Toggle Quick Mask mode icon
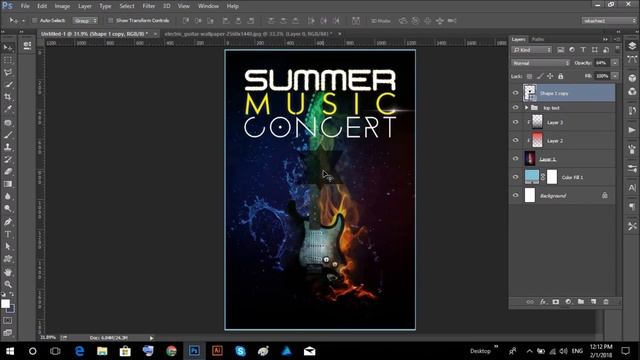This screenshot has width=640, height=360. (x=8, y=321)
